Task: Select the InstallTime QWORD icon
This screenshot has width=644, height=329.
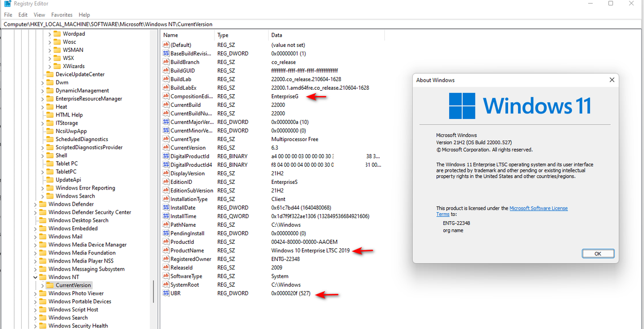Action: pos(167,216)
